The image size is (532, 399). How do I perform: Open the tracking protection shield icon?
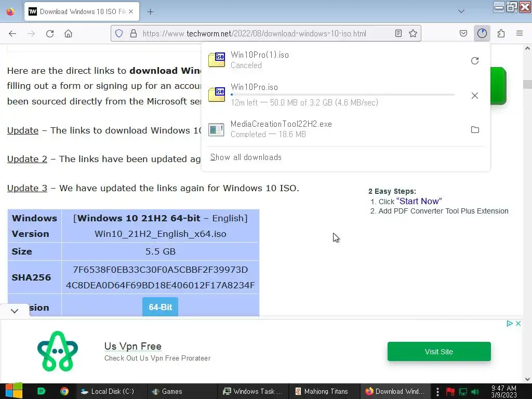(119, 33)
